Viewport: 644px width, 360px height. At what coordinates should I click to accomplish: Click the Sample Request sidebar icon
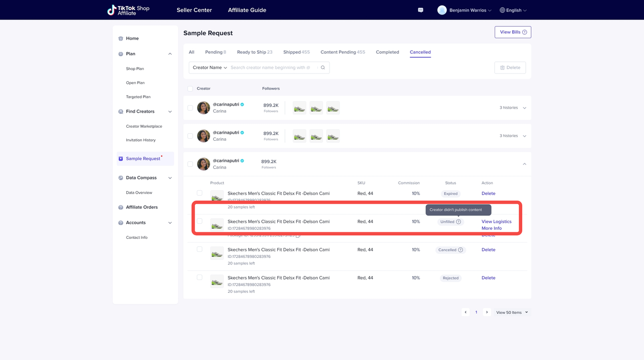tap(121, 159)
